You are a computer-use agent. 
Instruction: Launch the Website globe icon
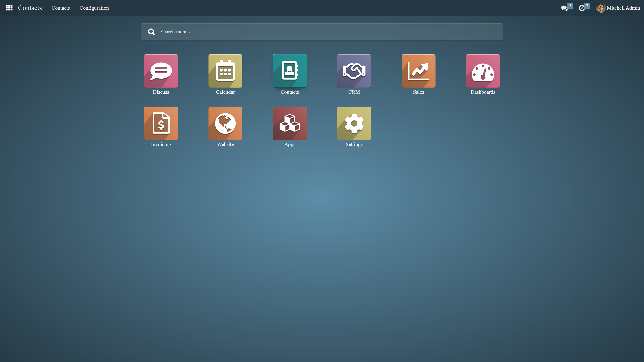click(225, 123)
